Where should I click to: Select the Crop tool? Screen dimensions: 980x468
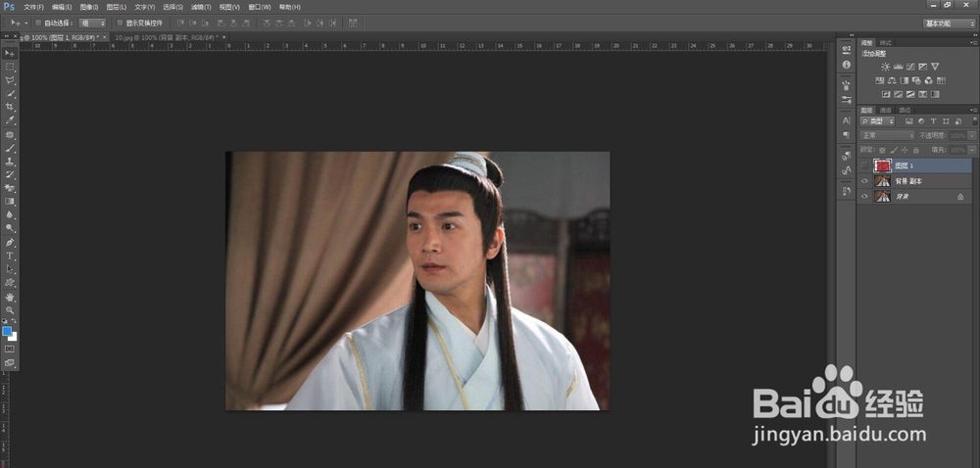pos(10,108)
